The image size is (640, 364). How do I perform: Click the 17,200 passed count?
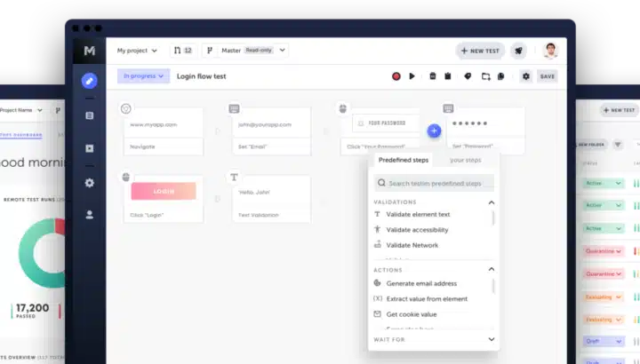coord(32,308)
